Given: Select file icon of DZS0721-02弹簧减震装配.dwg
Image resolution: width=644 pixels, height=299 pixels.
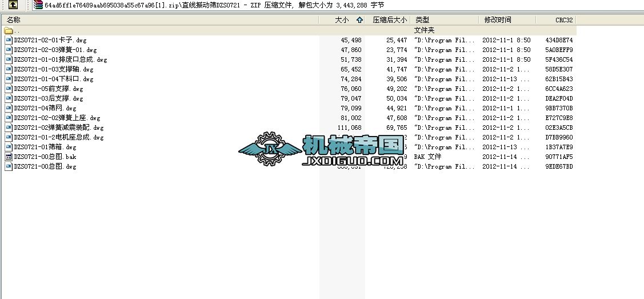Looking at the screenshot, I should (x=9, y=127).
